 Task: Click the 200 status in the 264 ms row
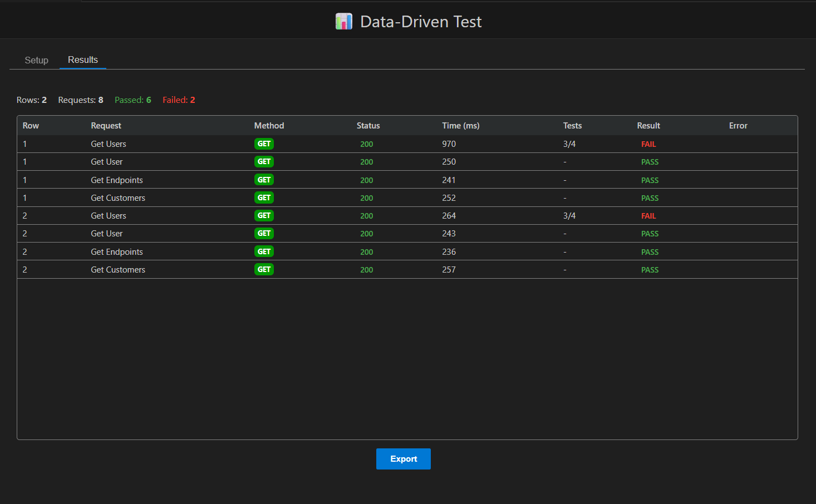pos(367,216)
